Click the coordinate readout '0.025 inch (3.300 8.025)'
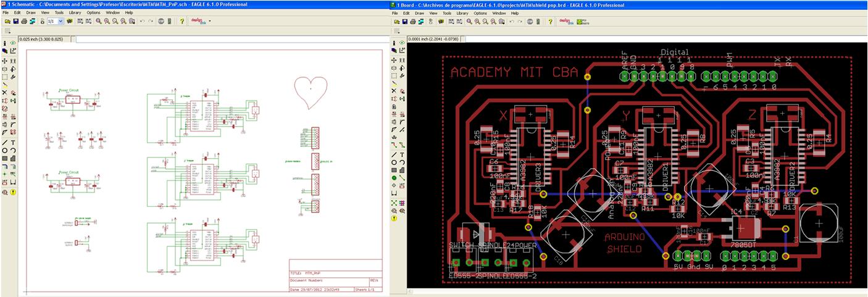The width and height of the screenshot is (868, 297). click(x=41, y=40)
